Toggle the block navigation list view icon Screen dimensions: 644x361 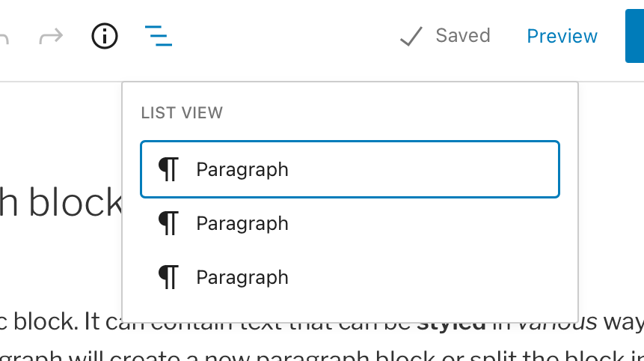158,36
